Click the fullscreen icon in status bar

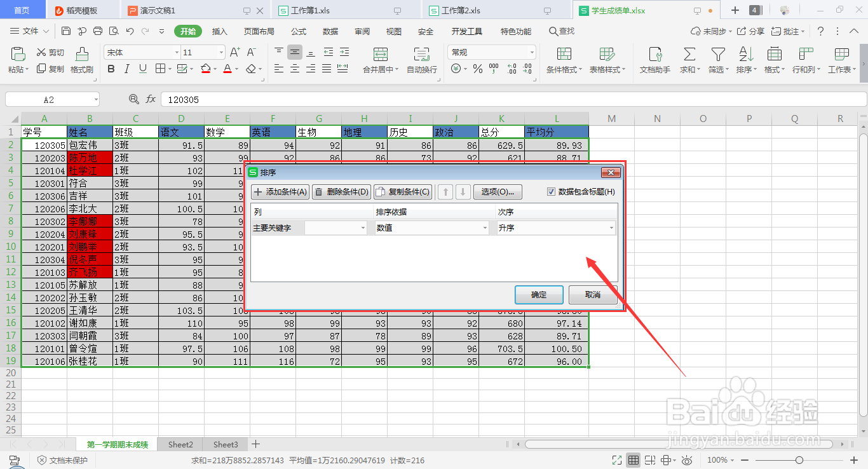coord(616,460)
